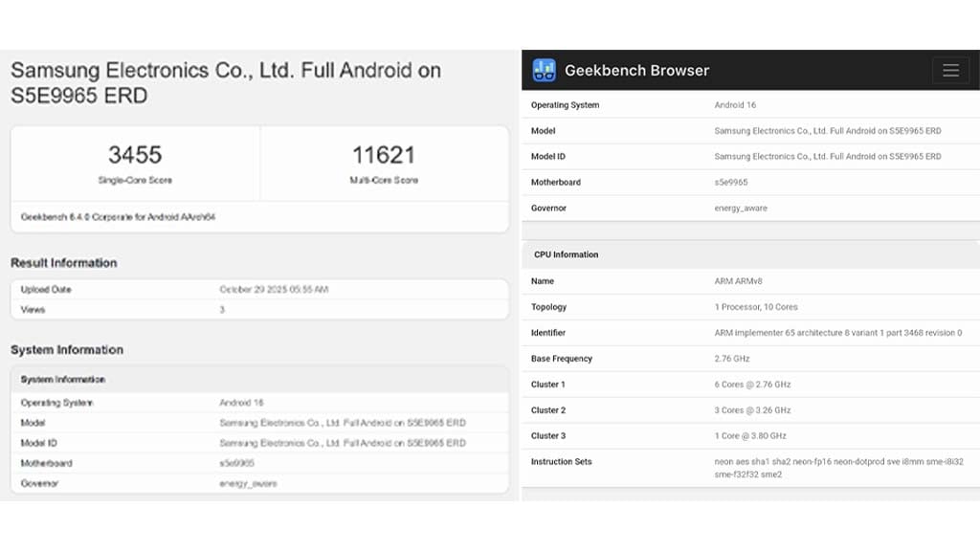Click the Geekbench Browser title text
The height and width of the screenshot is (551, 980).
[636, 70]
